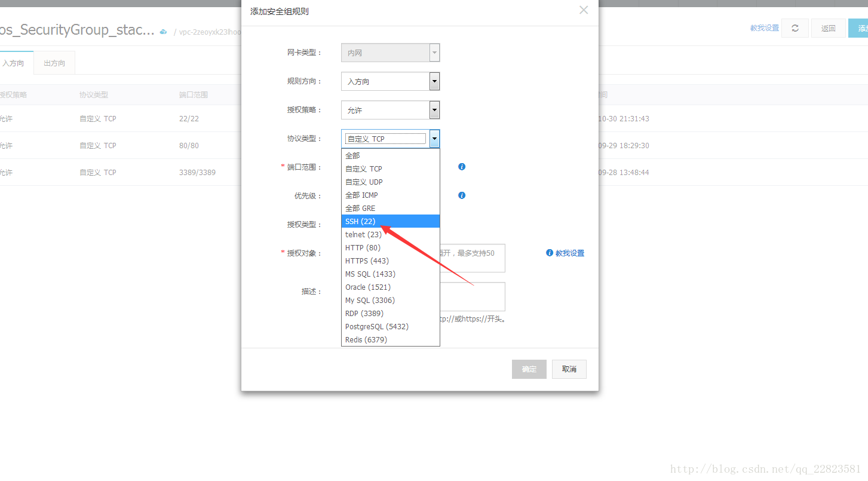This screenshot has height=481, width=868.
Task: Collapse the 协议类型 dropdown
Action: coord(391,139)
